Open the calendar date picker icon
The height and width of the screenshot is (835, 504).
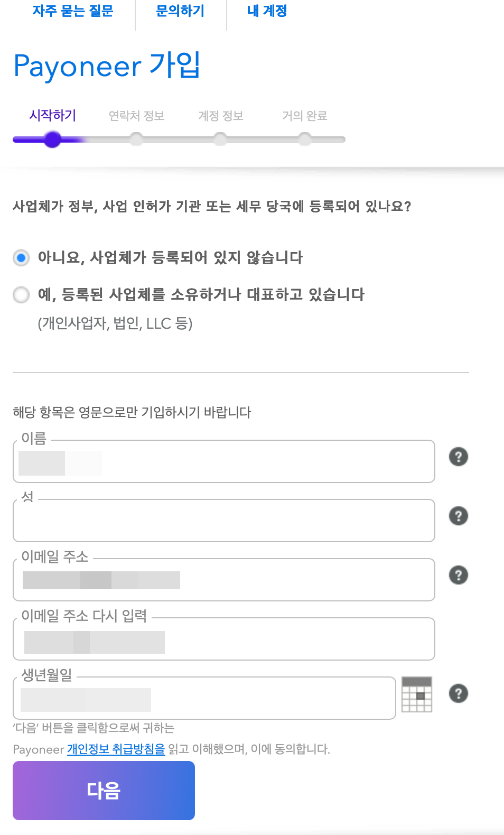[417, 694]
